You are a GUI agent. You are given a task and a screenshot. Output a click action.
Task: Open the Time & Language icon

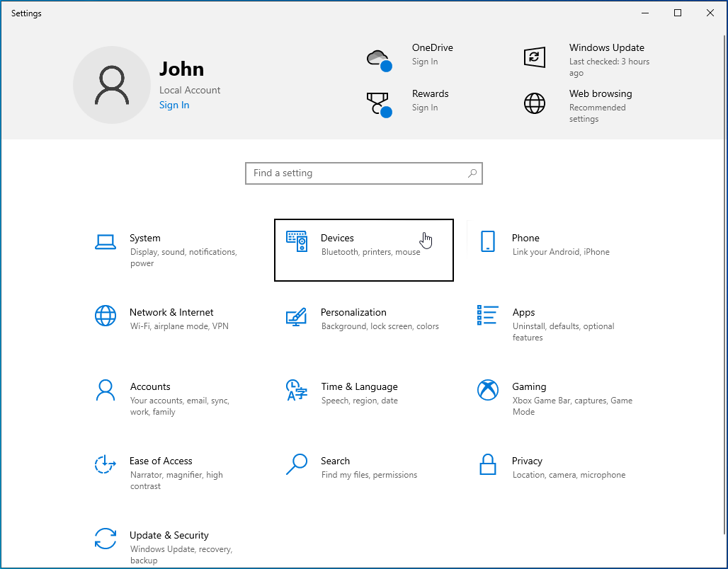(297, 390)
